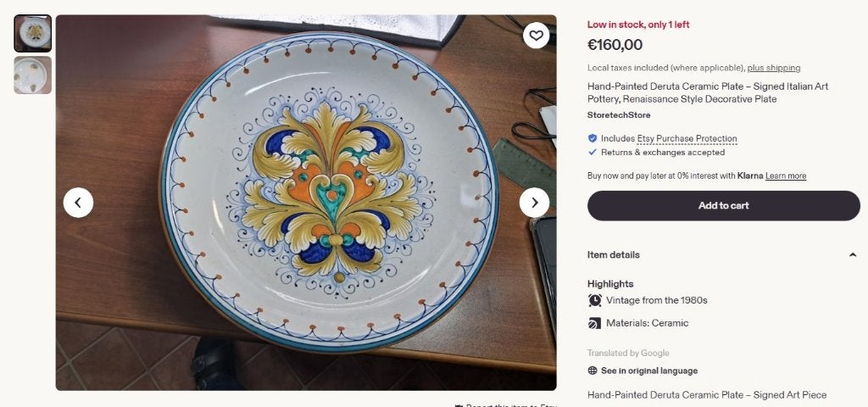
Task: Click the vintage clock highlight icon
Action: 594,301
